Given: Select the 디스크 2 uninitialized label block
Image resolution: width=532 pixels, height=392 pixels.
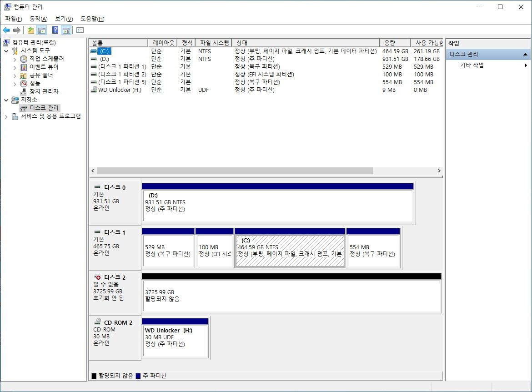Looking at the screenshot, I should pos(115,292).
